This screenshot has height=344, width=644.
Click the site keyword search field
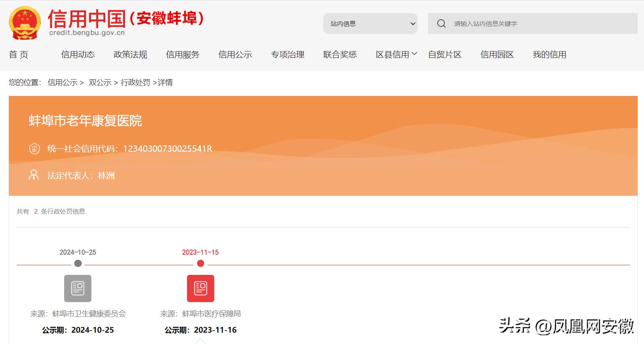pyautogui.click(x=541, y=23)
